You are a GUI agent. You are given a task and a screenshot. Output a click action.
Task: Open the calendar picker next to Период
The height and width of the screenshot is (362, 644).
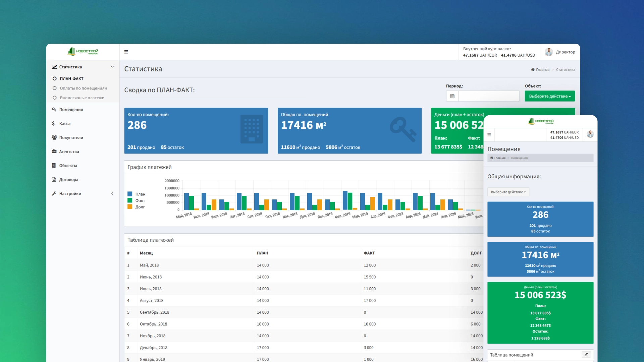(452, 96)
